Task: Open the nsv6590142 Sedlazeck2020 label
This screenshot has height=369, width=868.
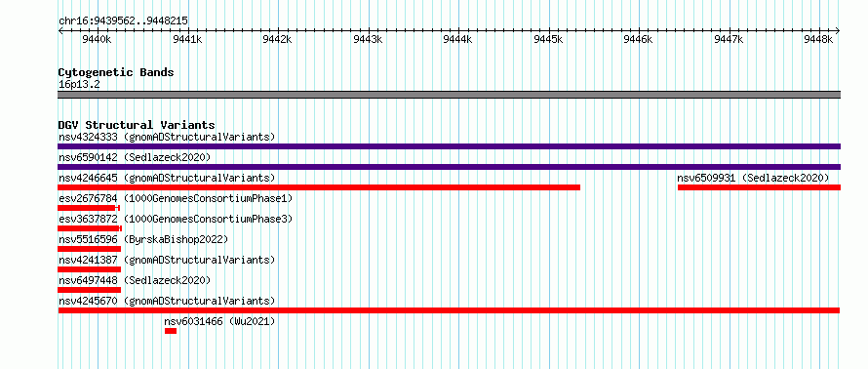Action: (x=135, y=157)
